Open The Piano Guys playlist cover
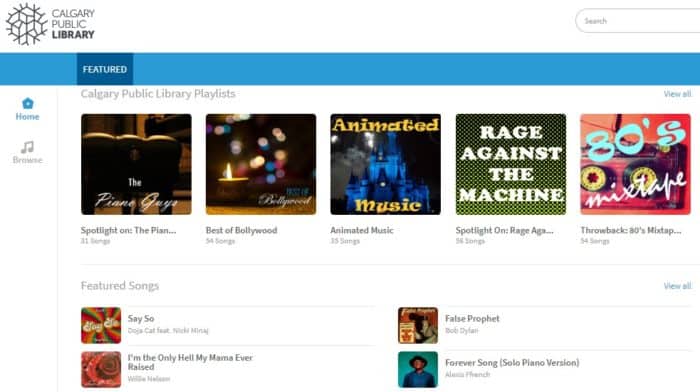The width and height of the screenshot is (700, 392). tap(136, 164)
